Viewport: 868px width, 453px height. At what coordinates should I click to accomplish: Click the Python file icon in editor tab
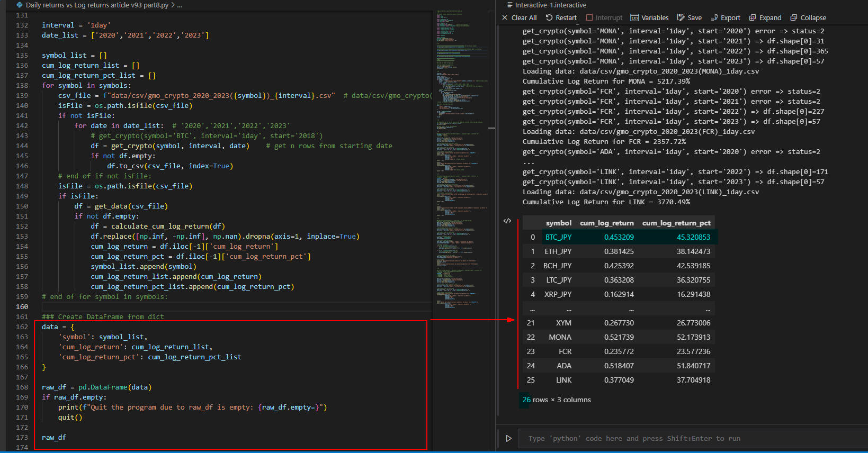click(20, 5)
